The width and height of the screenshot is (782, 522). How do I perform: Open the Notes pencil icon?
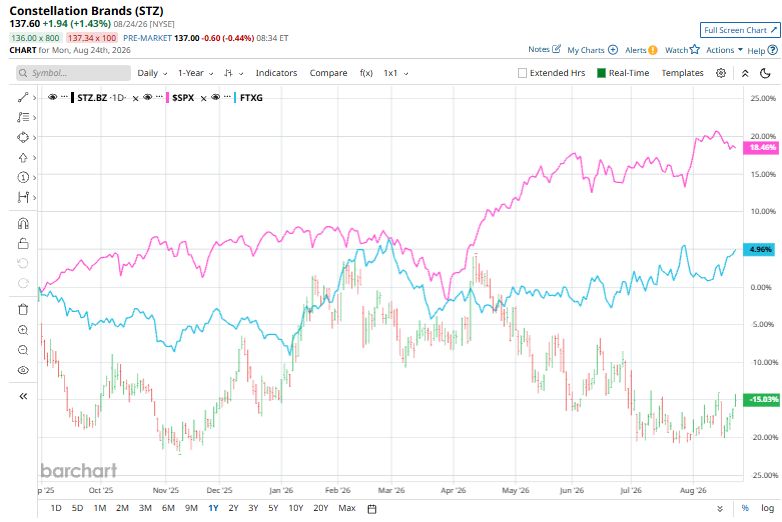(557, 49)
